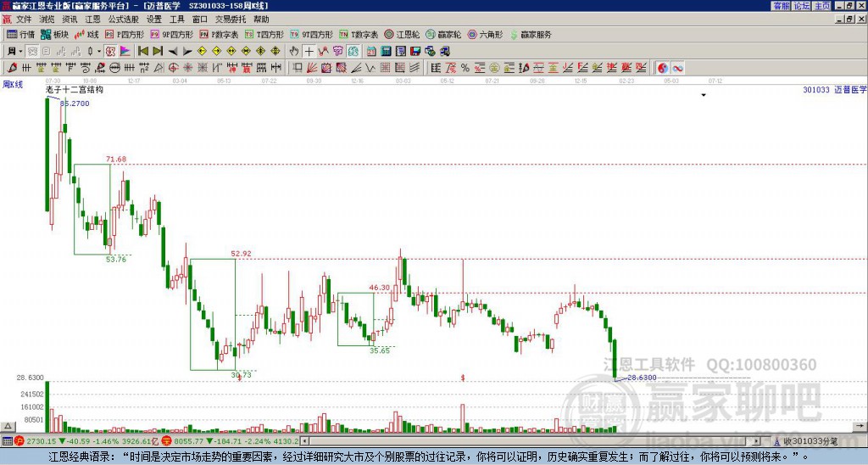Click the calendar icon in toolbar
The height and width of the screenshot is (465, 868).
click(371, 52)
